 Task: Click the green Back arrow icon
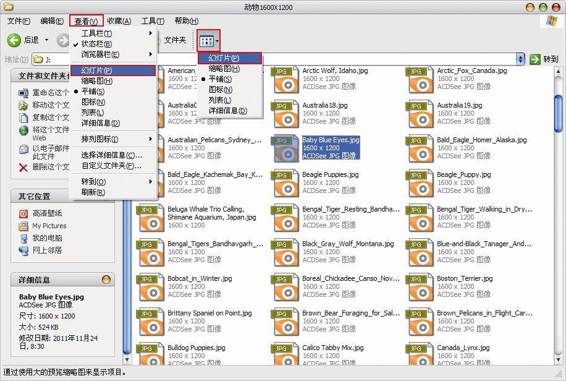(x=14, y=40)
